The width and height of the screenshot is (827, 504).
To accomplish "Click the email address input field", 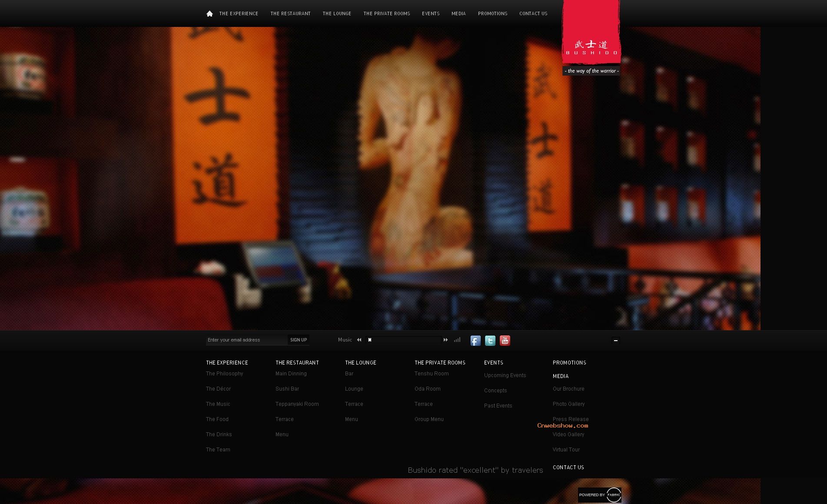I will 246,340.
